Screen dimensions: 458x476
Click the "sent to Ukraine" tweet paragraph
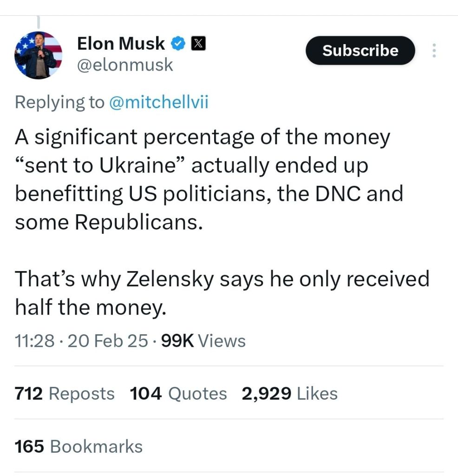(209, 180)
